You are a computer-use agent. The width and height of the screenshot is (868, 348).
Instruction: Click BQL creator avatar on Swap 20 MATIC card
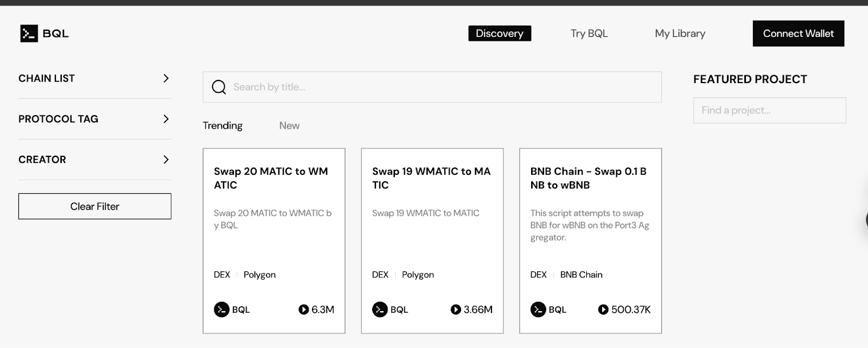coord(221,309)
